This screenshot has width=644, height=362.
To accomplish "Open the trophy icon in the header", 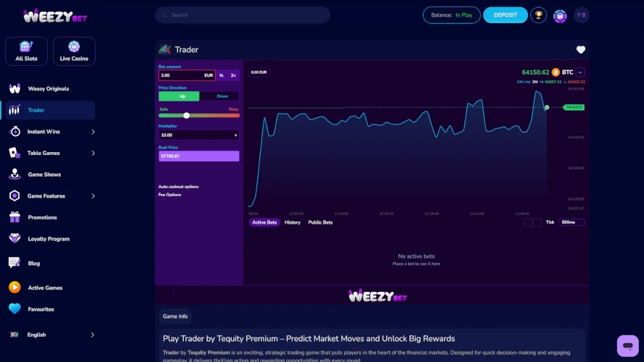I will pyautogui.click(x=538, y=15).
